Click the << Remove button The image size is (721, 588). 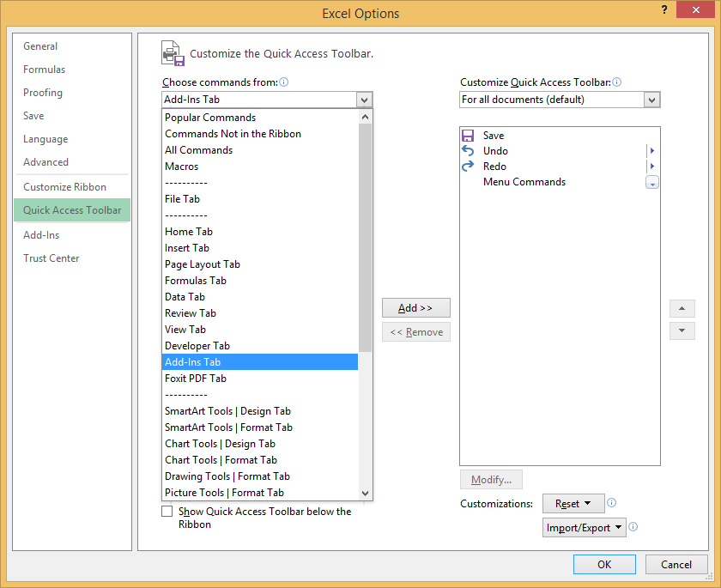coord(416,332)
